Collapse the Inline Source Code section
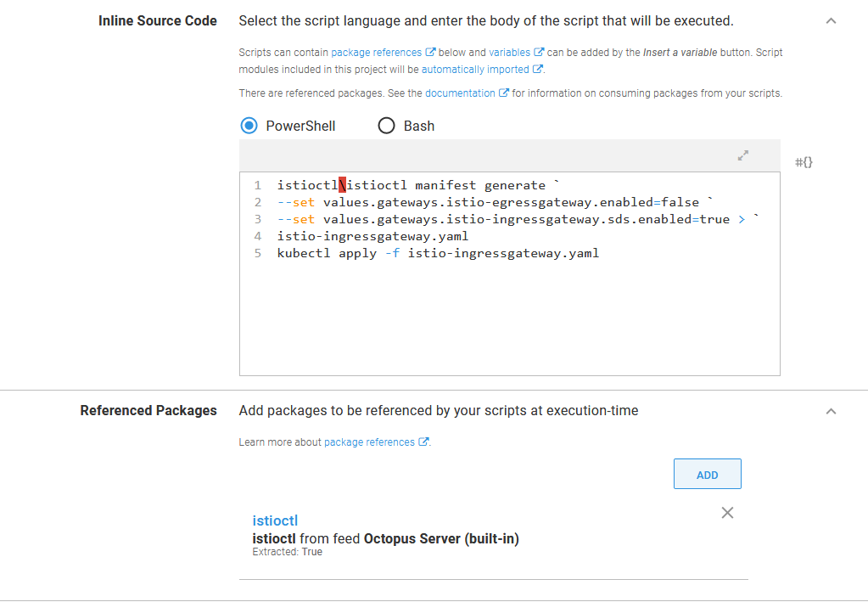The image size is (868, 602). pyautogui.click(x=831, y=20)
